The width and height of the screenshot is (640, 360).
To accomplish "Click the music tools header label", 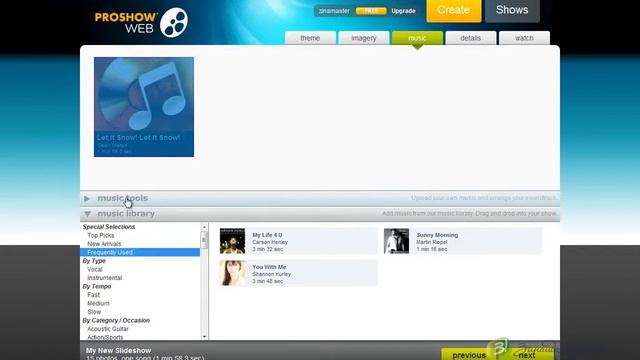I will coord(122,198).
